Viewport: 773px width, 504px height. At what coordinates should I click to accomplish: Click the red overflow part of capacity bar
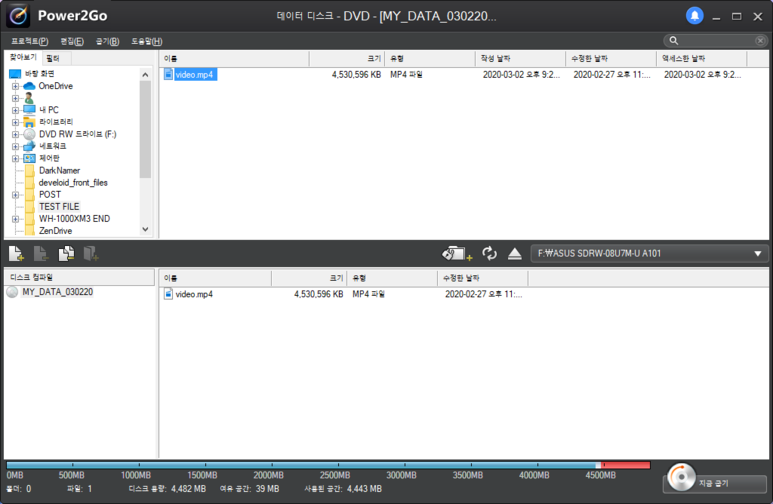(626, 465)
